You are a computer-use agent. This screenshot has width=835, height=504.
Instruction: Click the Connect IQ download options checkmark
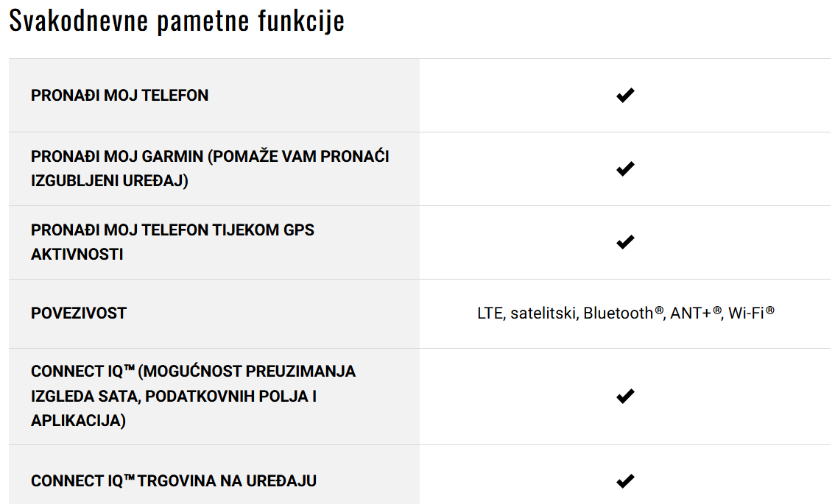[625, 397]
